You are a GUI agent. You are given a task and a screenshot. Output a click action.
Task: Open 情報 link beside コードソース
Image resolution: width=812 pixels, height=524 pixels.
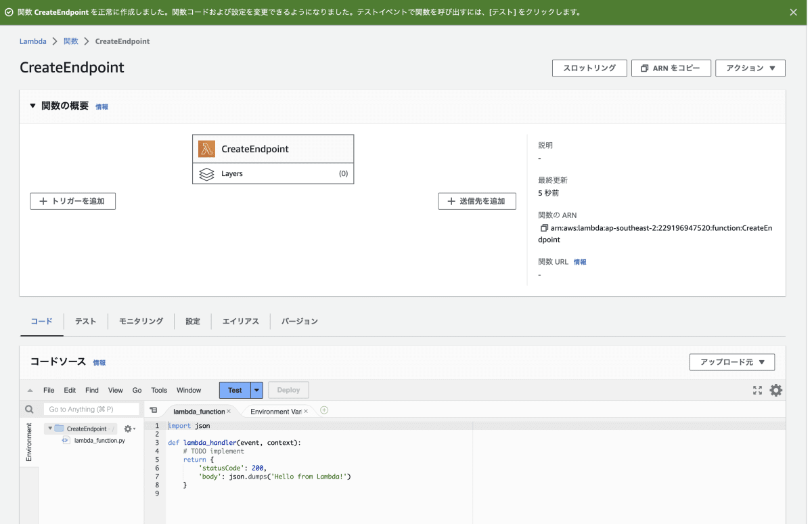point(99,363)
